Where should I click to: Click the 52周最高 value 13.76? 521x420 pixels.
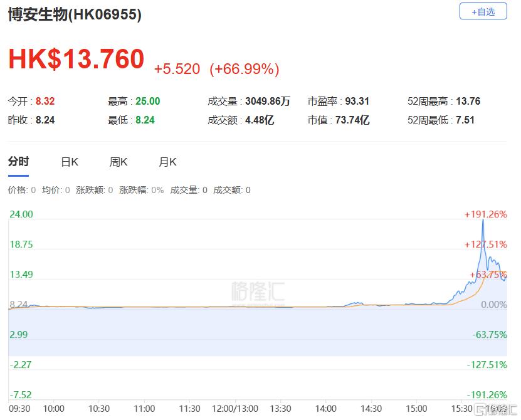[x=468, y=101]
